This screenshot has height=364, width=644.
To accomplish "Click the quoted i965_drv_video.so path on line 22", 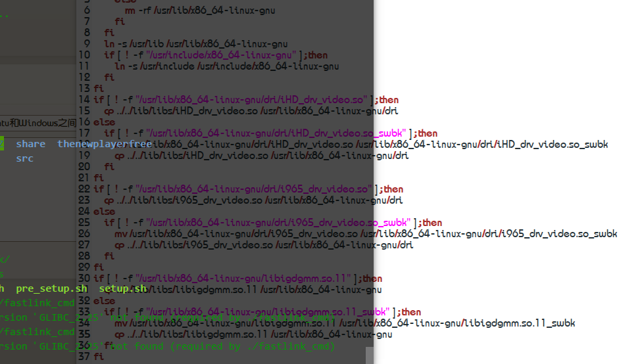I will tap(254, 189).
